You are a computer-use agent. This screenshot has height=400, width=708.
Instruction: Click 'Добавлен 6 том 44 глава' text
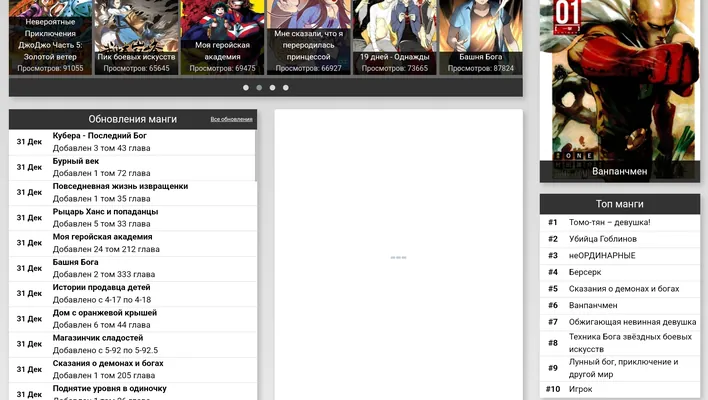102,325
